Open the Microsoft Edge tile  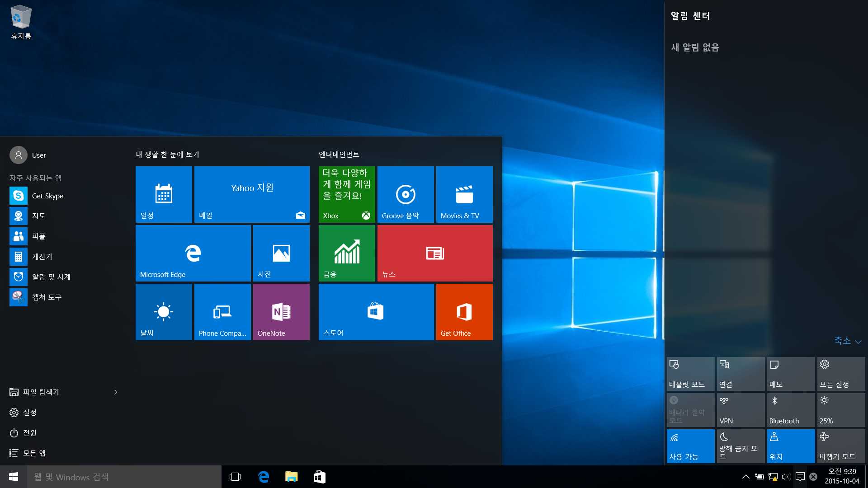coord(193,253)
